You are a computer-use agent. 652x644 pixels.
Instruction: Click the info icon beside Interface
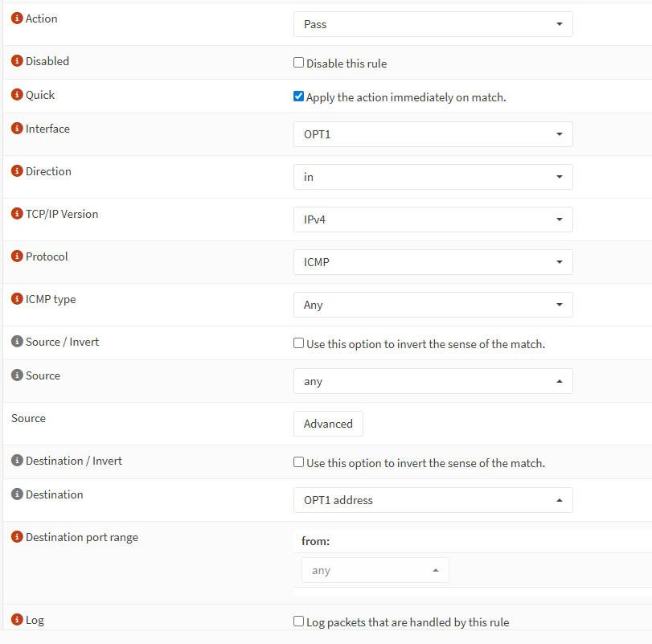pos(17,129)
